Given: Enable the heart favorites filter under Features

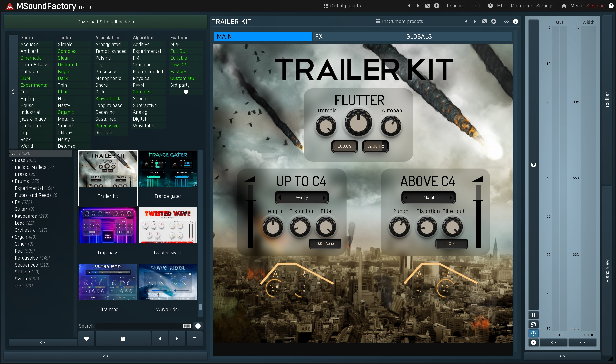Looking at the screenshot, I should click(186, 92).
